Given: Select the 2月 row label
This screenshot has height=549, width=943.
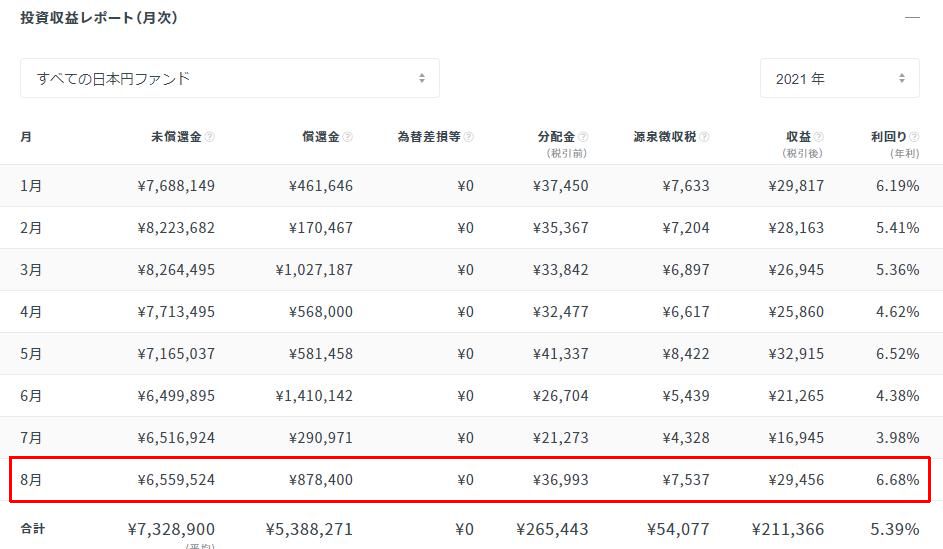Looking at the screenshot, I should 31,228.
